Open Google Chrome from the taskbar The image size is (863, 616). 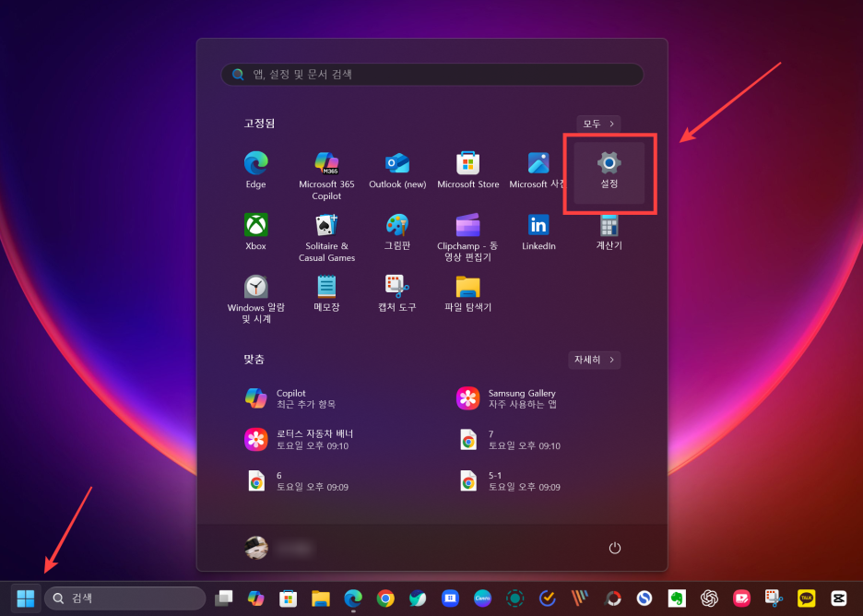click(x=385, y=598)
